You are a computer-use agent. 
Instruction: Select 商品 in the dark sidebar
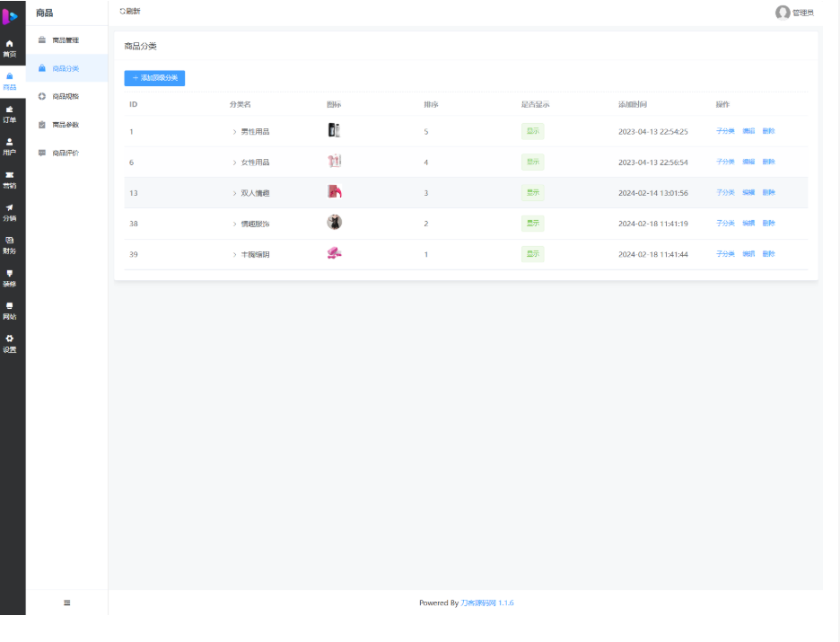pos(10,82)
